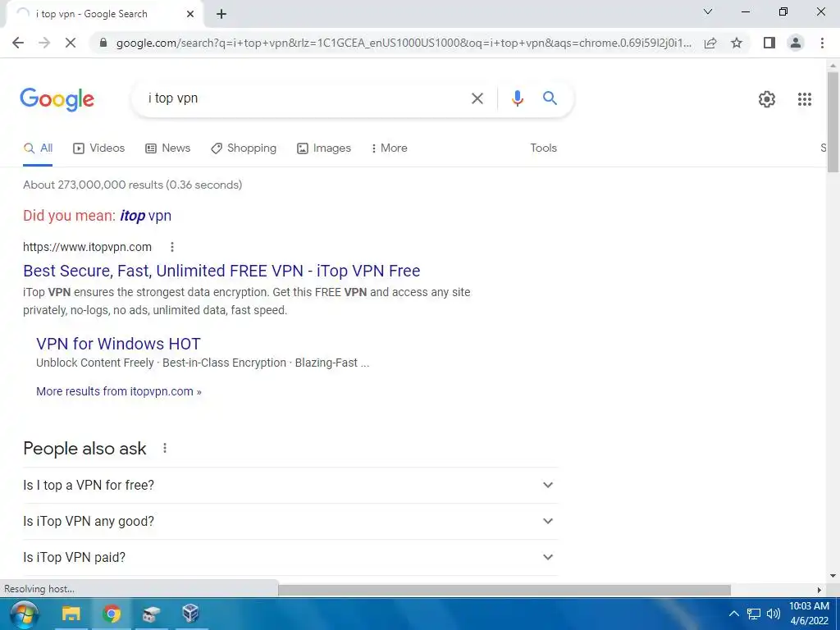Open File Explorer from taskbar
Screen dimensions: 840x630
[71, 614]
